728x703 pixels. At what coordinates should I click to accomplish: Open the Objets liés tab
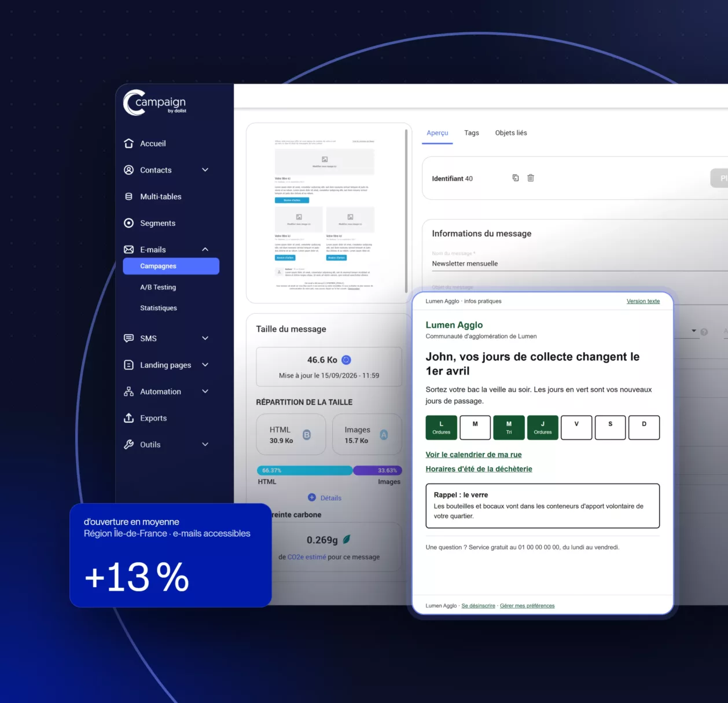[511, 133]
